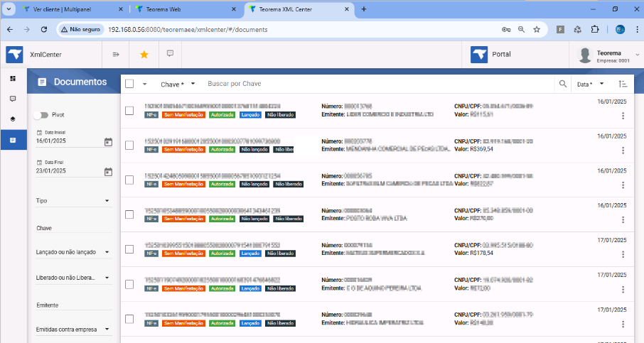
Task: Check the sixth document row checkbox
Action: click(x=129, y=284)
